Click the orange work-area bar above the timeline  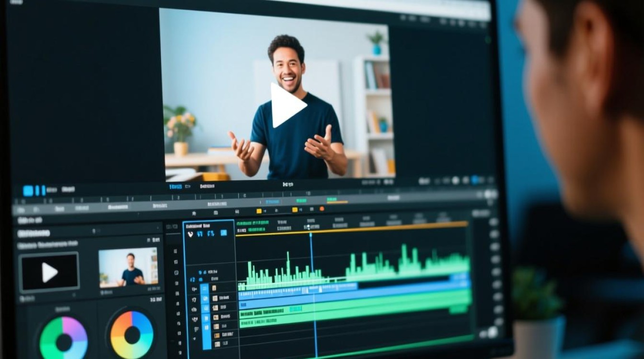coord(352,229)
